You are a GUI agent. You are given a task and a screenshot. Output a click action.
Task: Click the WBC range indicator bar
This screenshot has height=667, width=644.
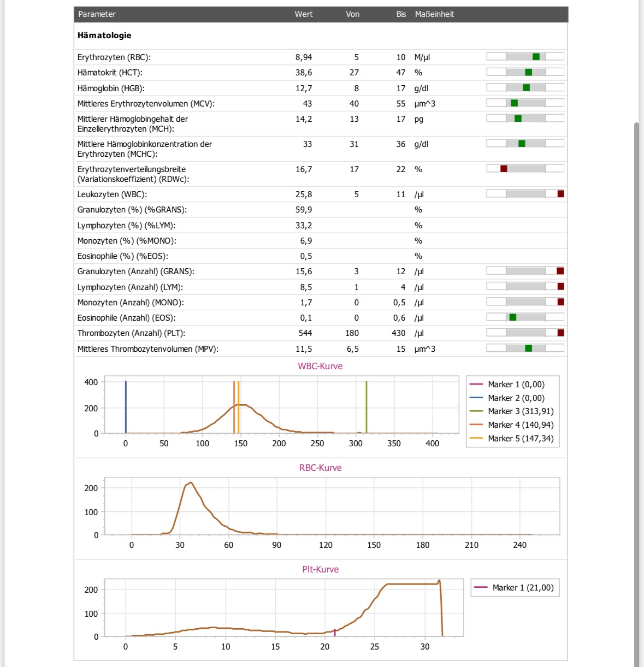(525, 194)
